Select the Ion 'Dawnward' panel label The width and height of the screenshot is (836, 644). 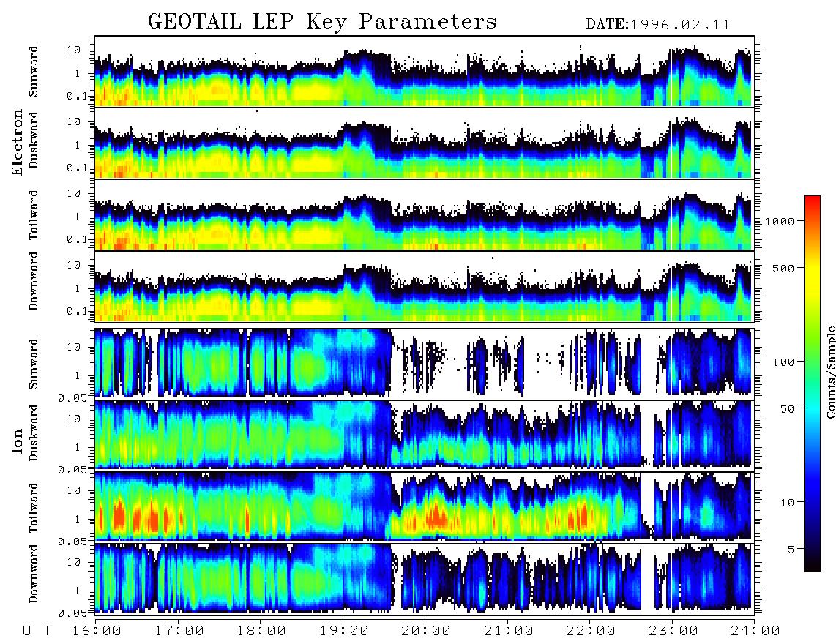34,574
